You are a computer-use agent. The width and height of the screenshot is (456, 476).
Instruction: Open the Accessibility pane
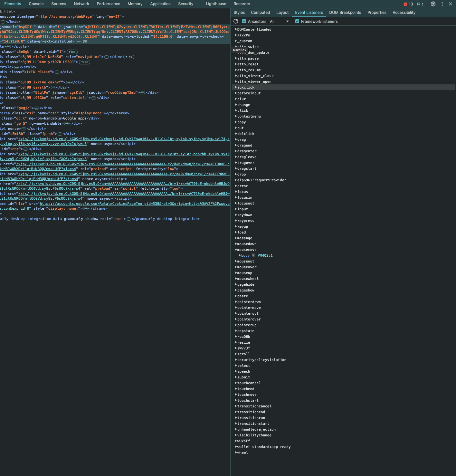pyautogui.click(x=404, y=13)
